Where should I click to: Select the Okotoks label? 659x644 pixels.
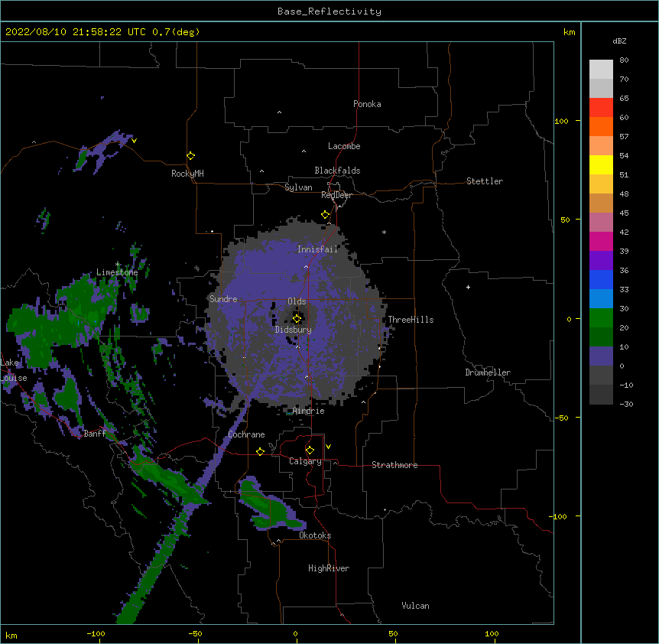tap(315, 535)
